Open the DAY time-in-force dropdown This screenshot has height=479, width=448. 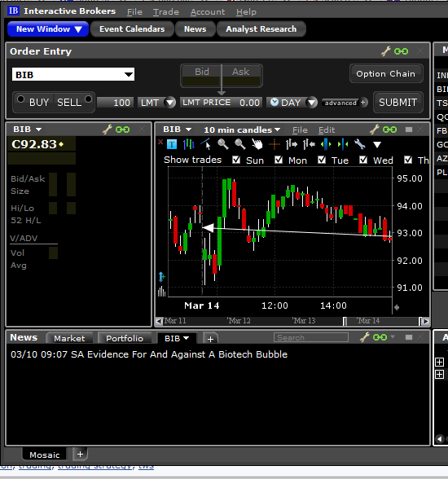coord(312,103)
